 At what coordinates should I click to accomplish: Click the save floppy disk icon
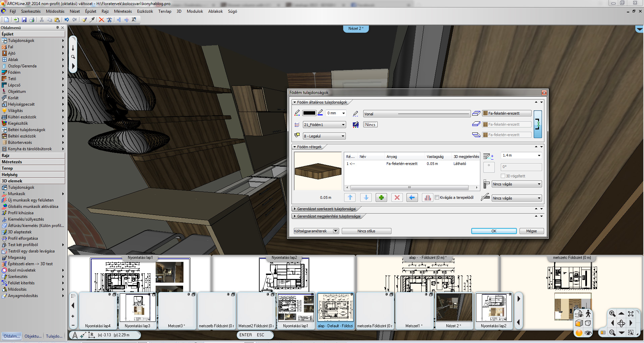(x=24, y=20)
